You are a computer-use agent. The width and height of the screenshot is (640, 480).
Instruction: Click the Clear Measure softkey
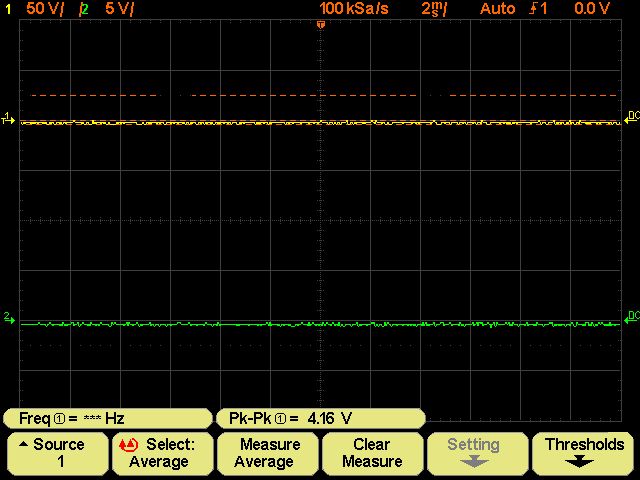[372, 453]
